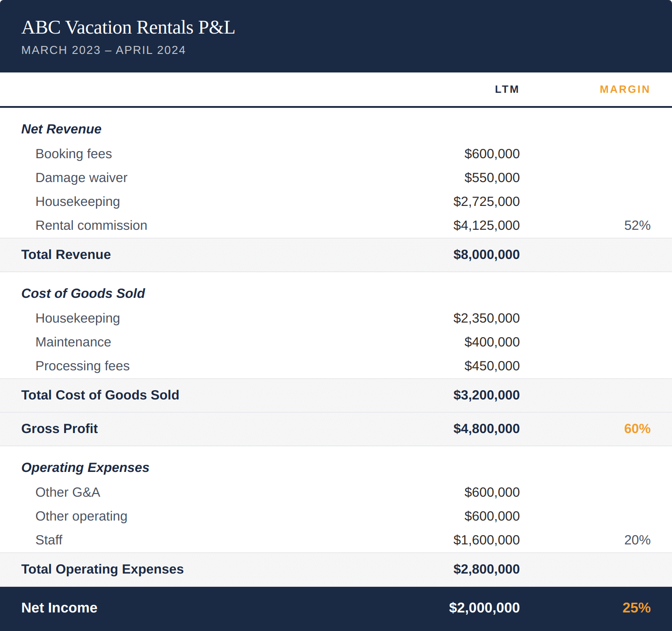This screenshot has width=672, height=631.
Task: Select the title 'ABC Vacation Rentals P&L'
Action: pyautogui.click(x=128, y=27)
